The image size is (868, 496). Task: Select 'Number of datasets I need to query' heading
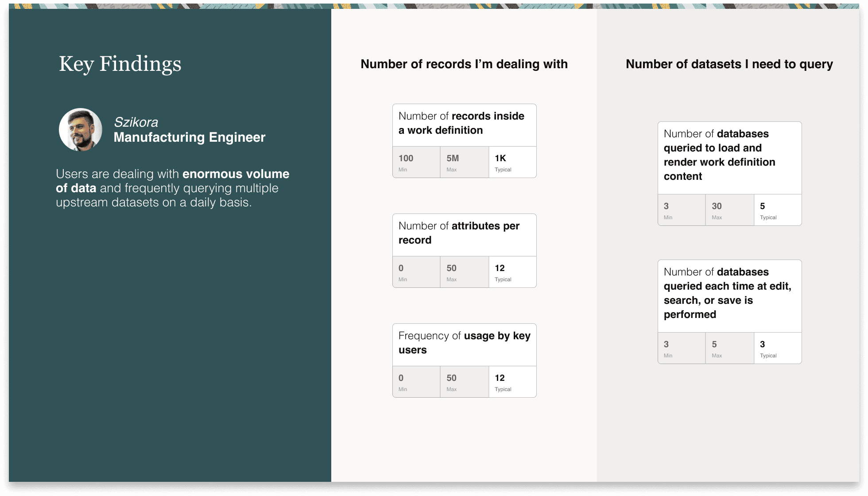[729, 64]
